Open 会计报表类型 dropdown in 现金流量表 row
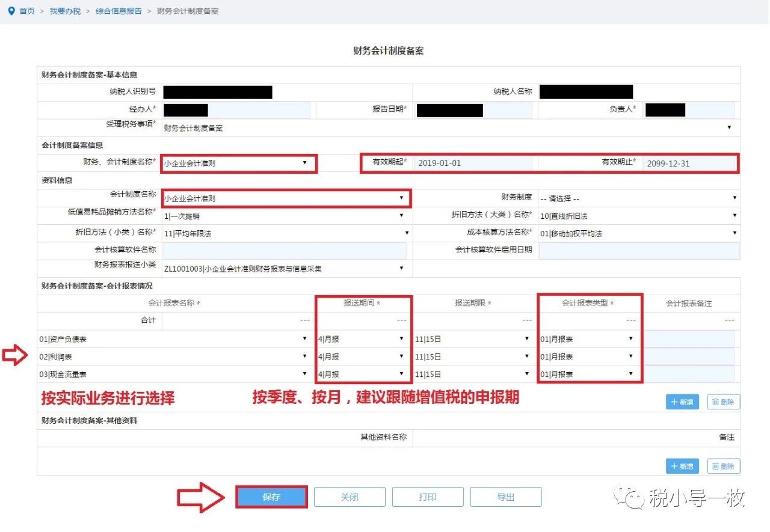This screenshot has width=770, height=532. pos(588,374)
